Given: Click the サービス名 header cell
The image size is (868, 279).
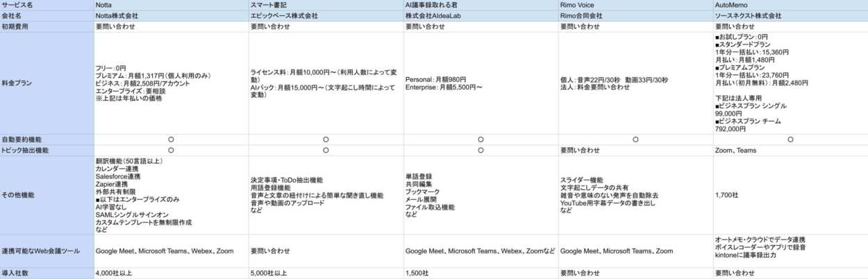Looking at the screenshot, I should coord(17,5).
